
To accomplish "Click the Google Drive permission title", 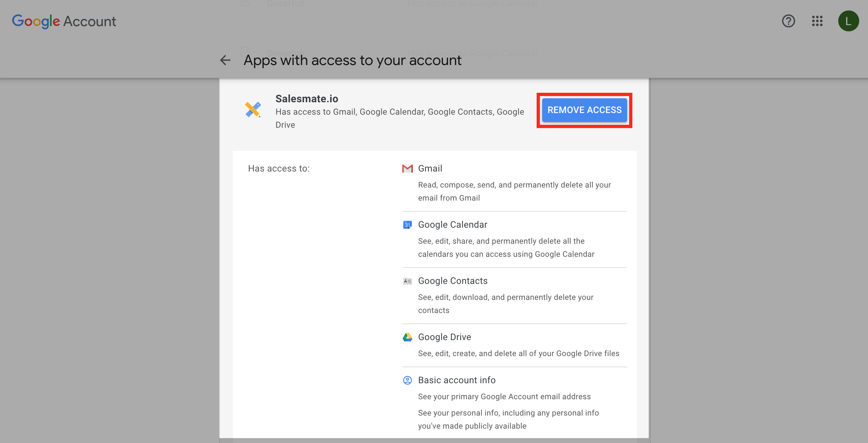I will 444,337.
